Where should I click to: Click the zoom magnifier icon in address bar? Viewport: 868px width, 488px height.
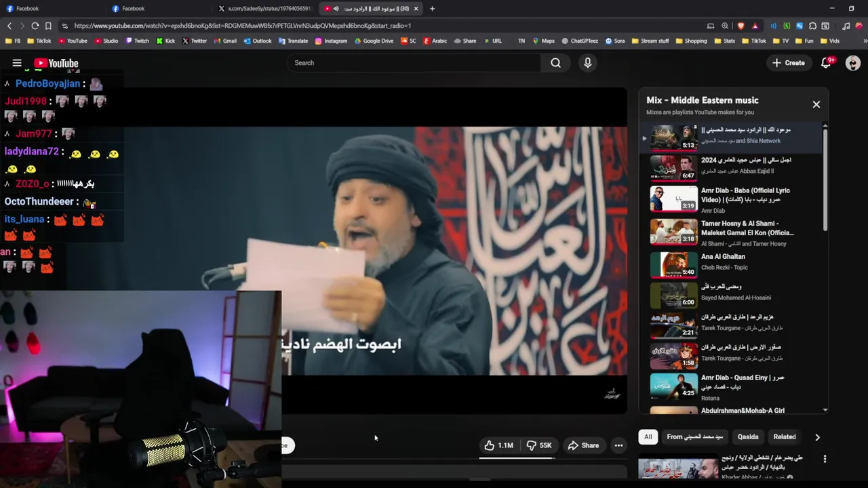pyautogui.click(x=725, y=26)
